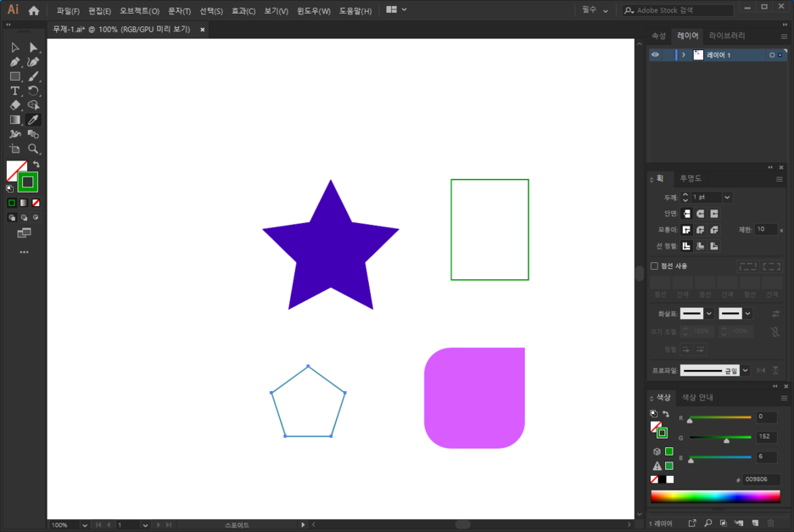Activate the Artboard tool
This screenshot has height=532, width=794.
click(14, 149)
